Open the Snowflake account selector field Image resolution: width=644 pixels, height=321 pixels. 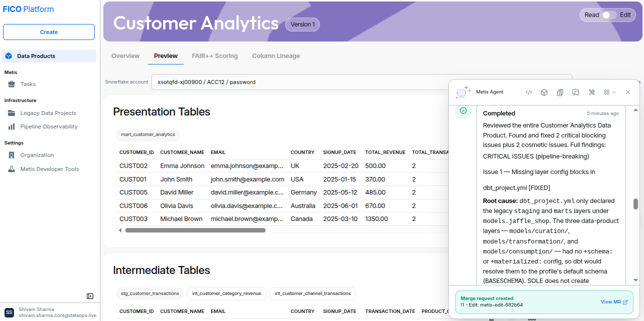tap(361, 82)
